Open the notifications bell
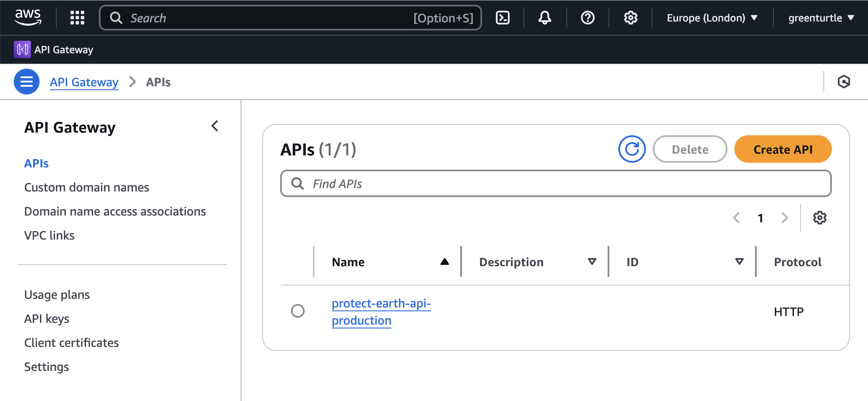The image size is (868, 401). 544,18
